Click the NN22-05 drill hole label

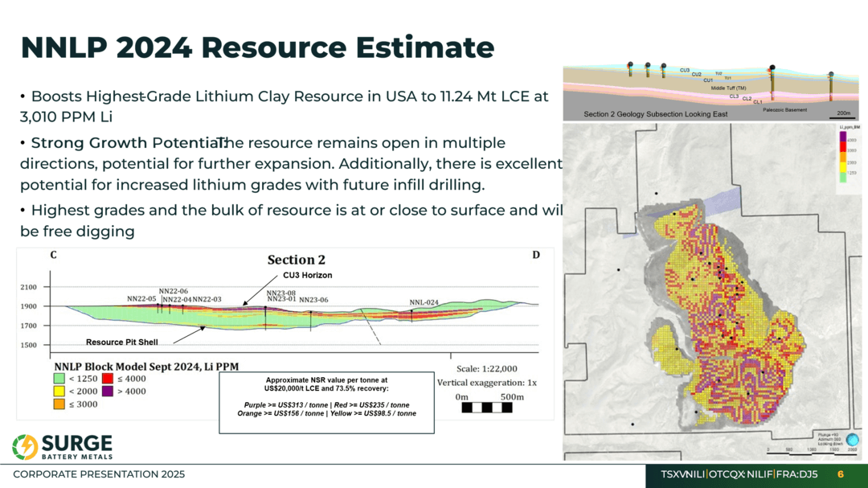pyautogui.click(x=141, y=299)
